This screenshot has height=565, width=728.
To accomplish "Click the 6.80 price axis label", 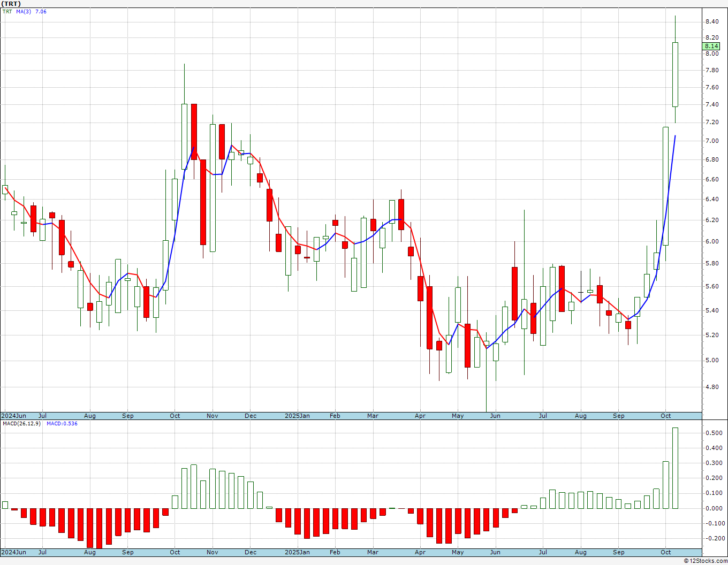I will [712, 159].
